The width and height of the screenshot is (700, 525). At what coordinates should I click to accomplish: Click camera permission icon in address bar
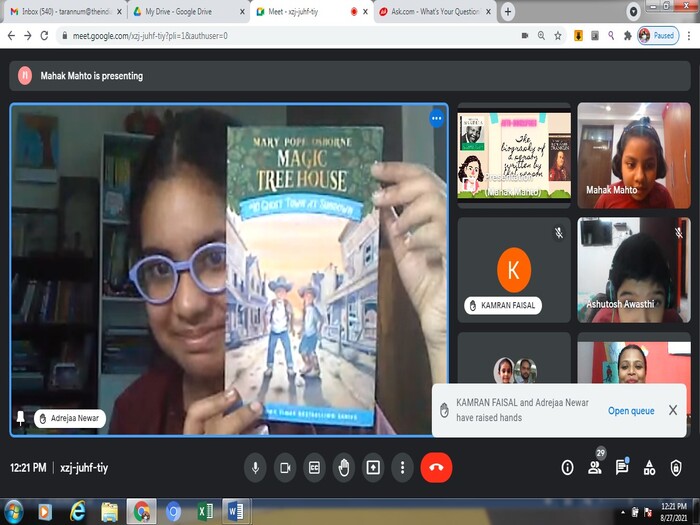pyautogui.click(x=525, y=36)
